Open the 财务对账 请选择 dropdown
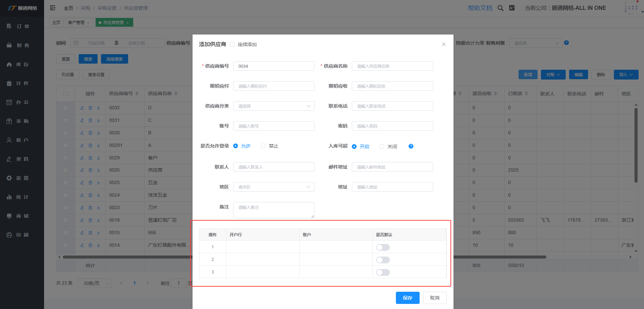Image resolution: width=644 pixels, height=309 pixels. 536,43
